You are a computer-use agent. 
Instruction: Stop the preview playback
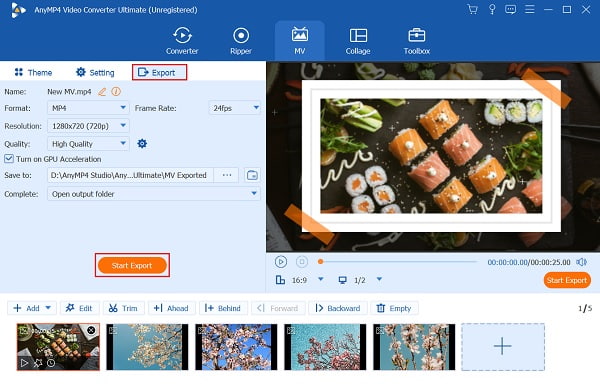(x=302, y=262)
